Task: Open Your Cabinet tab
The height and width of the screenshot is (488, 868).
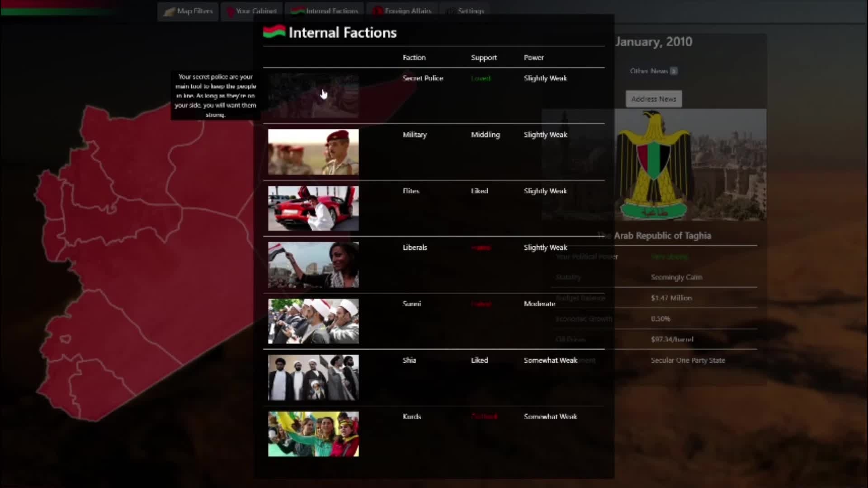Action: tap(256, 11)
